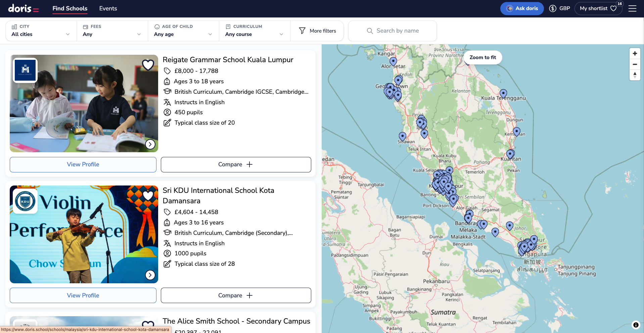Click the map pin at Kuala Terengganu
The width and height of the screenshot is (644, 333).
tap(503, 93)
